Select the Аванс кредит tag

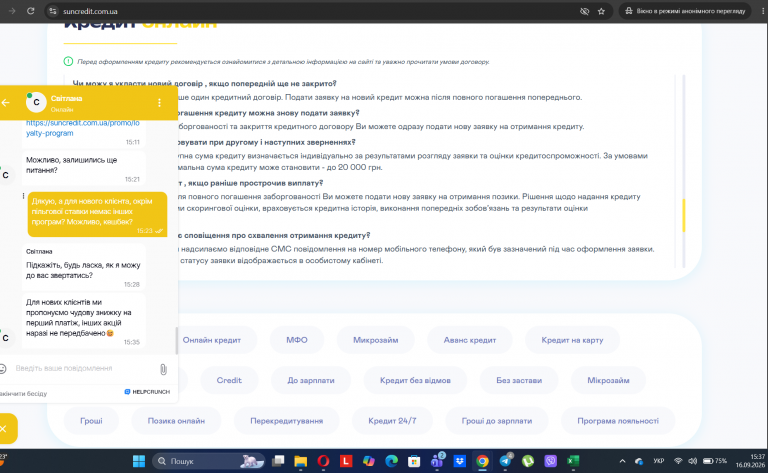pos(470,340)
